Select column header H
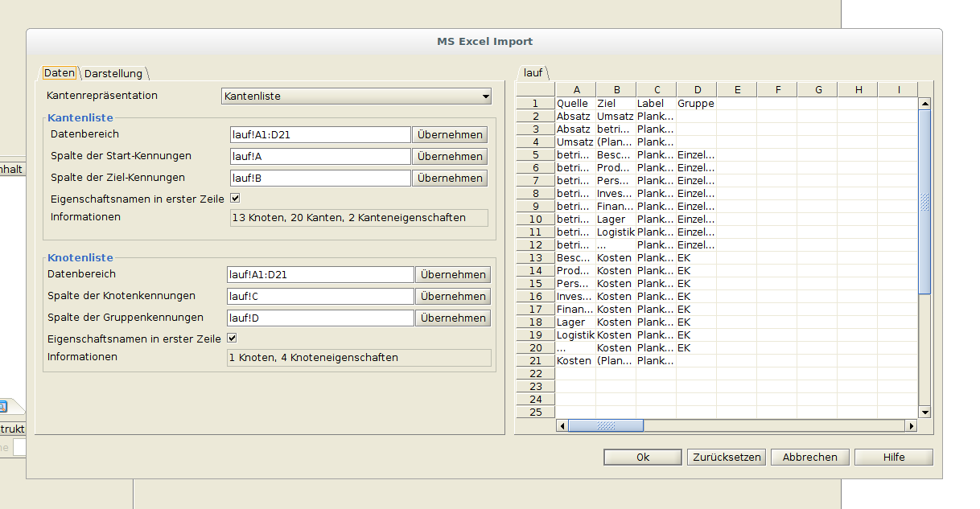Viewport: 980px width, 509px height. point(858,89)
